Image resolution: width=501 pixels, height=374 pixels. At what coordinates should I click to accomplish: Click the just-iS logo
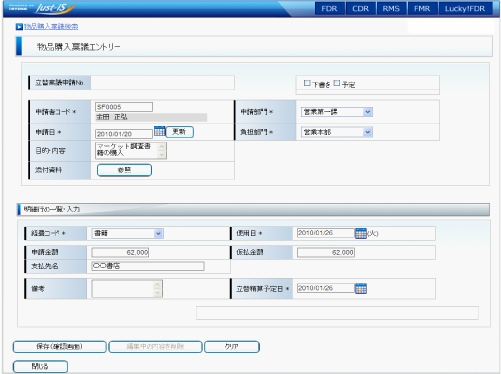pos(55,8)
